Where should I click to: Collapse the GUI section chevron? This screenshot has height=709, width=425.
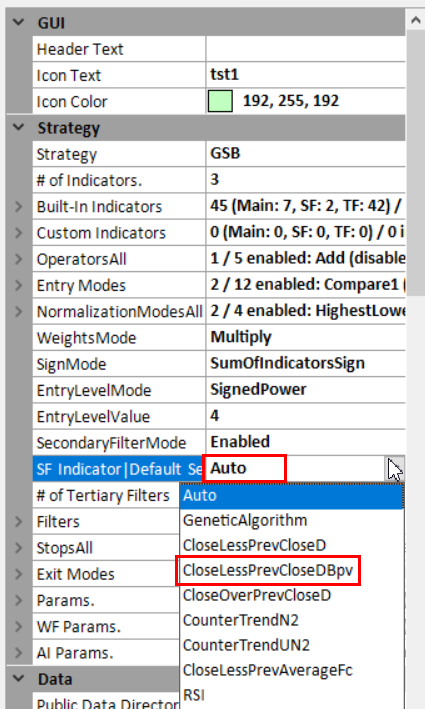tap(19, 22)
